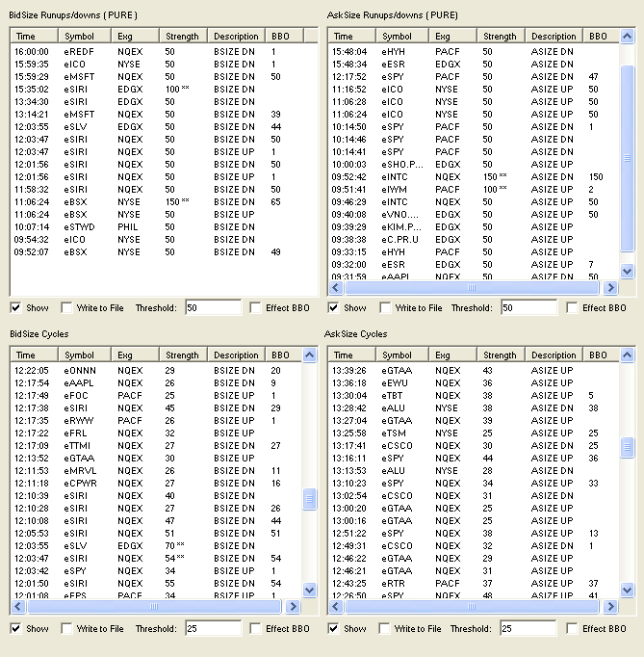Viewport: 644px width, 657px height.
Task: Select the 12:17:54 eAAPL row
Action: click(x=156, y=383)
